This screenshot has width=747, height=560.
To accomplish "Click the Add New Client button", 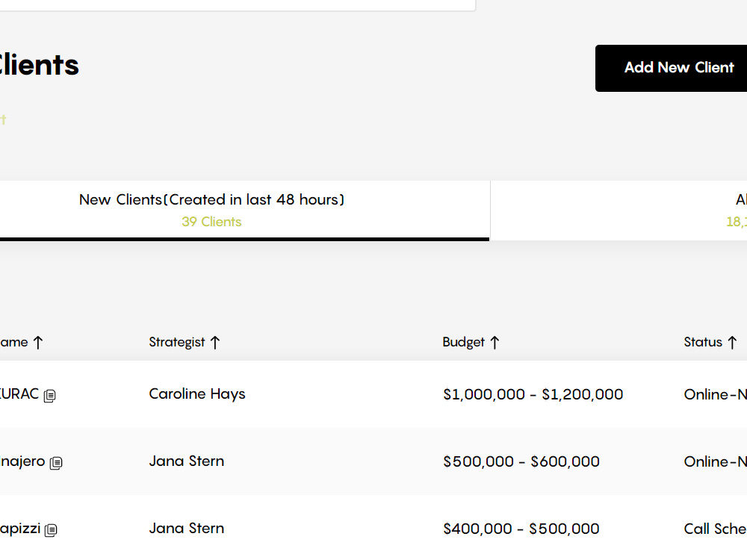I will [671, 68].
